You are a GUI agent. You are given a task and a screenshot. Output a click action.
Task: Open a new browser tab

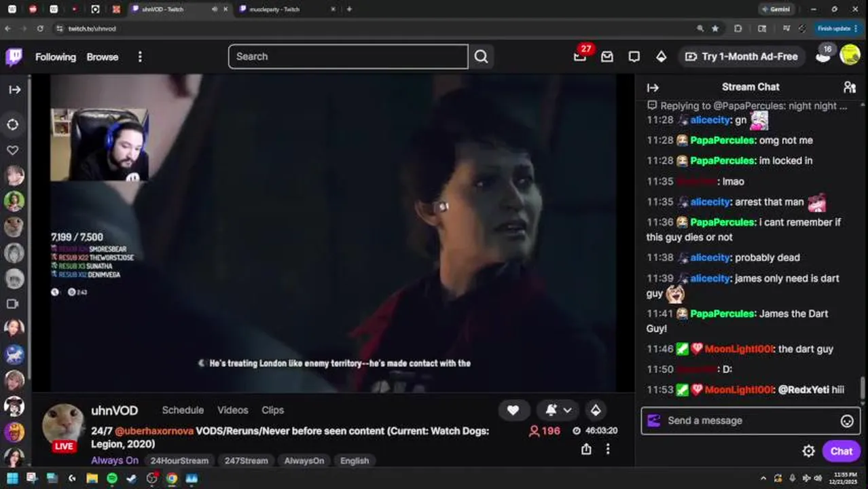[349, 10]
